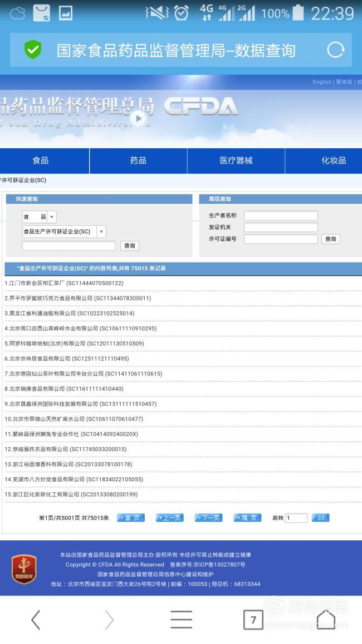Open record 浙江巨化新联化工有限公司

click(71, 495)
